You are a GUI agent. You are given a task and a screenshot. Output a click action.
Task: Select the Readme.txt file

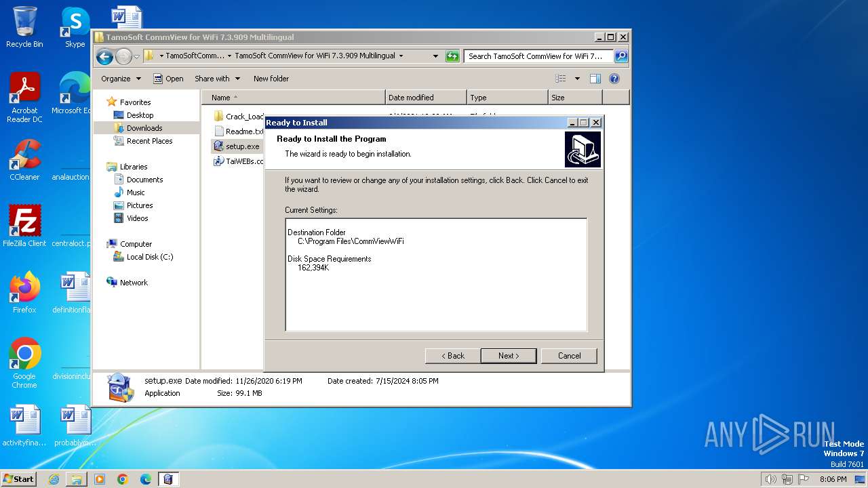tap(239, 131)
